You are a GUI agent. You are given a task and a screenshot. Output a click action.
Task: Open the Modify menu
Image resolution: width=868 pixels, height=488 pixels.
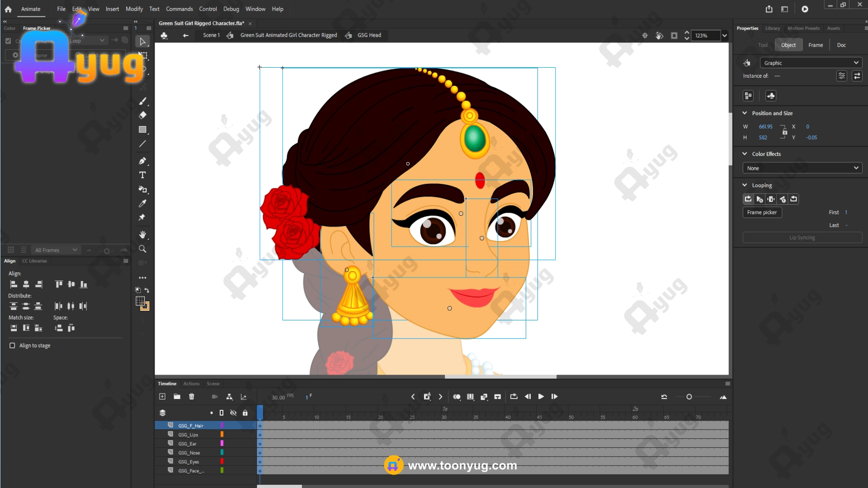(134, 9)
